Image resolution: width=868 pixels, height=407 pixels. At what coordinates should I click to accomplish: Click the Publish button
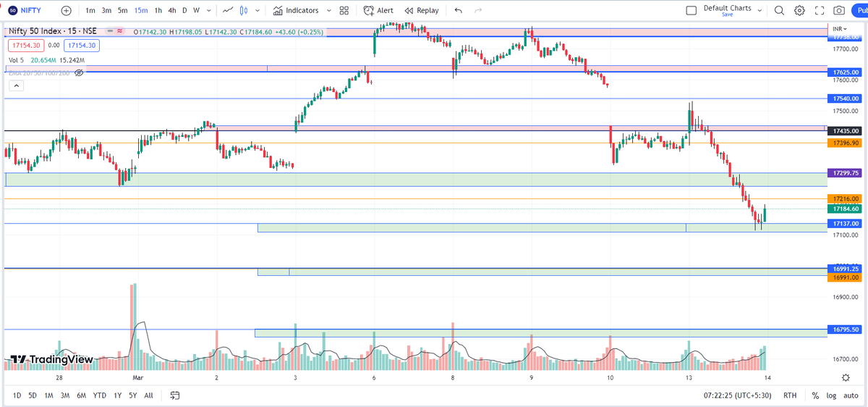(x=861, y=10)
